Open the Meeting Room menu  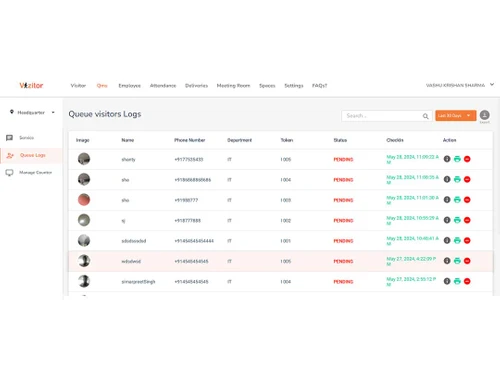coord(233,86)
